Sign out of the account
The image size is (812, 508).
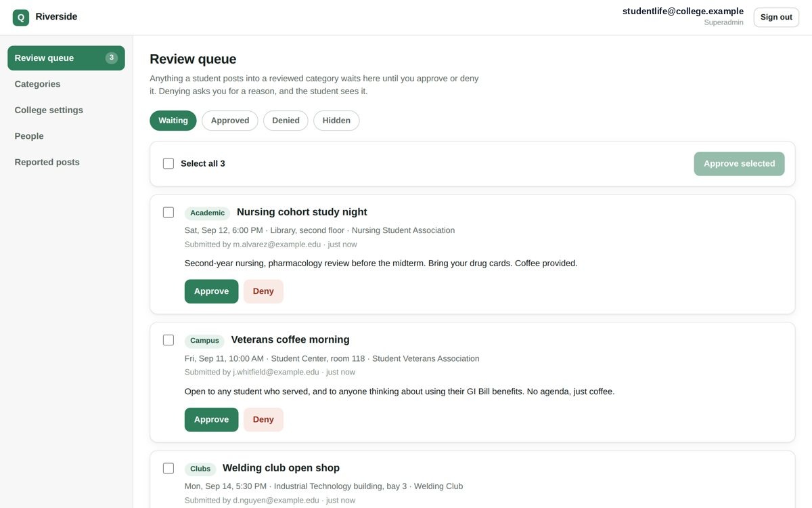pos(776,18)
